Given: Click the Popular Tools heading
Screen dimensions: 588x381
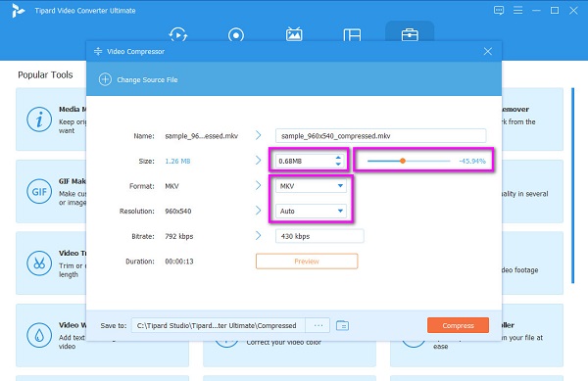Looking at the screenshot, I should 45,74.
